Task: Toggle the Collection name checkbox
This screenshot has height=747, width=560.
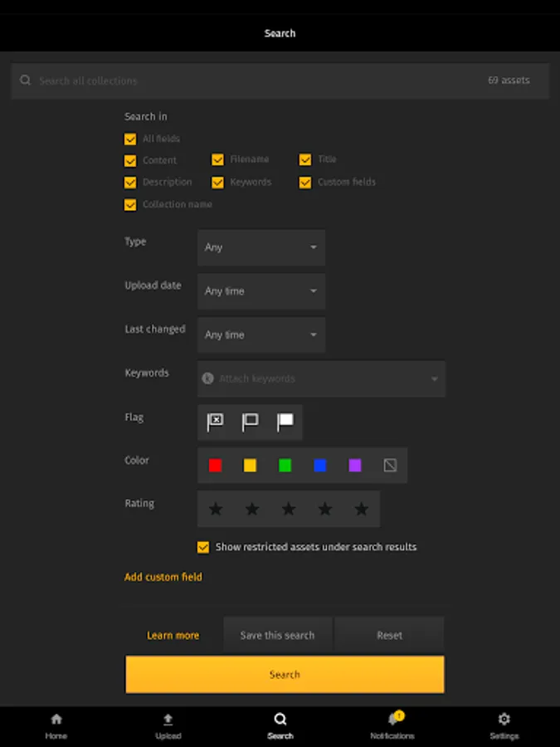Action: [130, 205]
